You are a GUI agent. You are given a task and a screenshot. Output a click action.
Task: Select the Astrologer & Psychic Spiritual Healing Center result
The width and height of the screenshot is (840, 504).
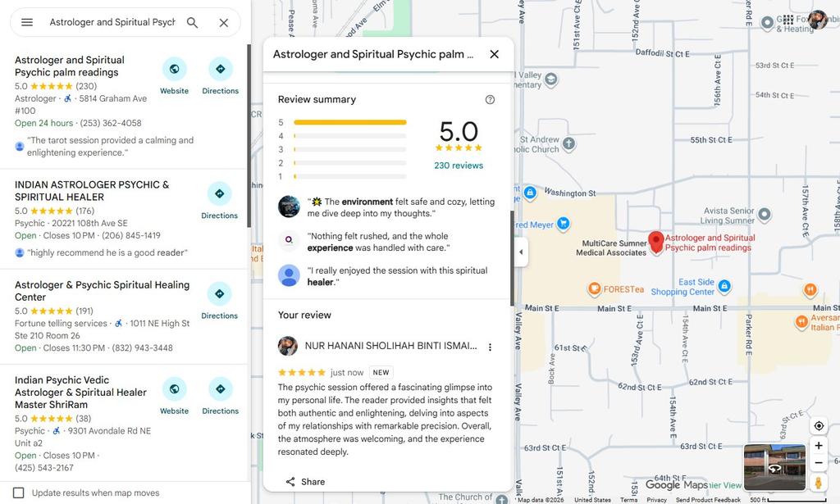point(102,291)
